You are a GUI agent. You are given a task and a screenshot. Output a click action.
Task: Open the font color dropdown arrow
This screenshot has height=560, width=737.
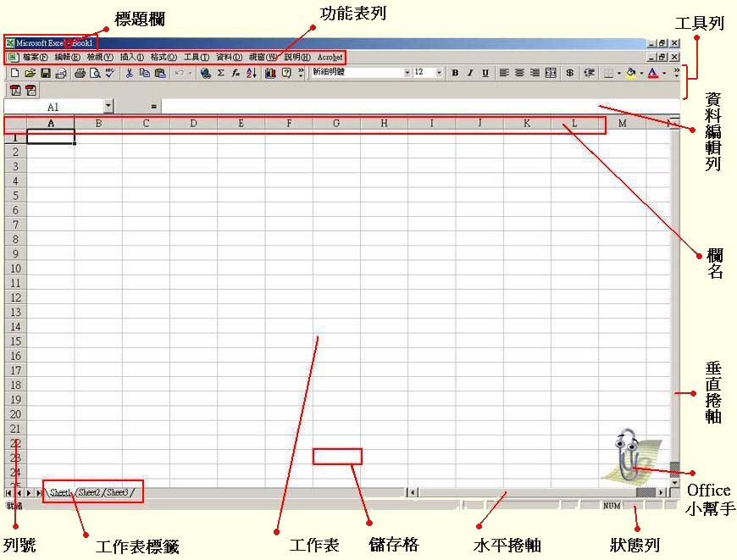click(x=664, y=74)
